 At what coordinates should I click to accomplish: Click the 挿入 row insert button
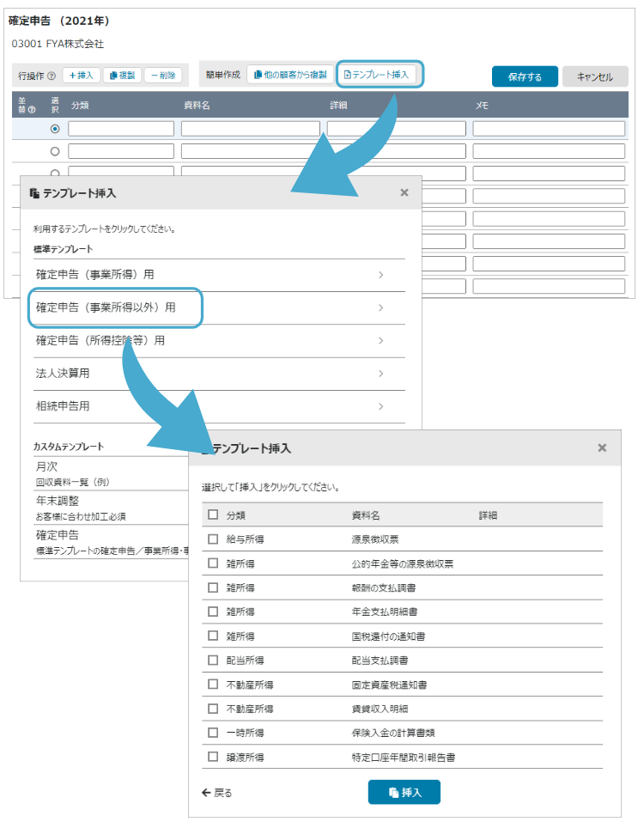(81, 76)
